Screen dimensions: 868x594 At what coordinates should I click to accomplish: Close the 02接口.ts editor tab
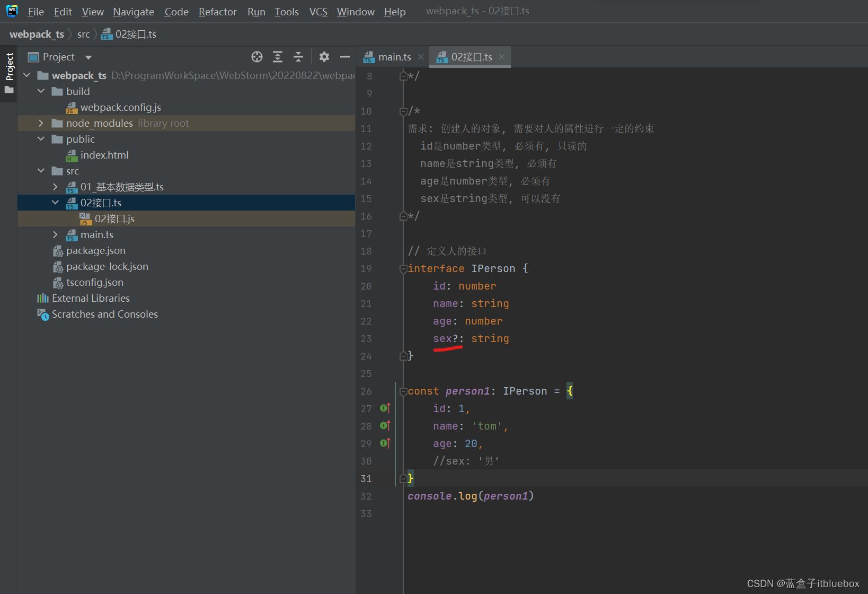pos(502,57)
